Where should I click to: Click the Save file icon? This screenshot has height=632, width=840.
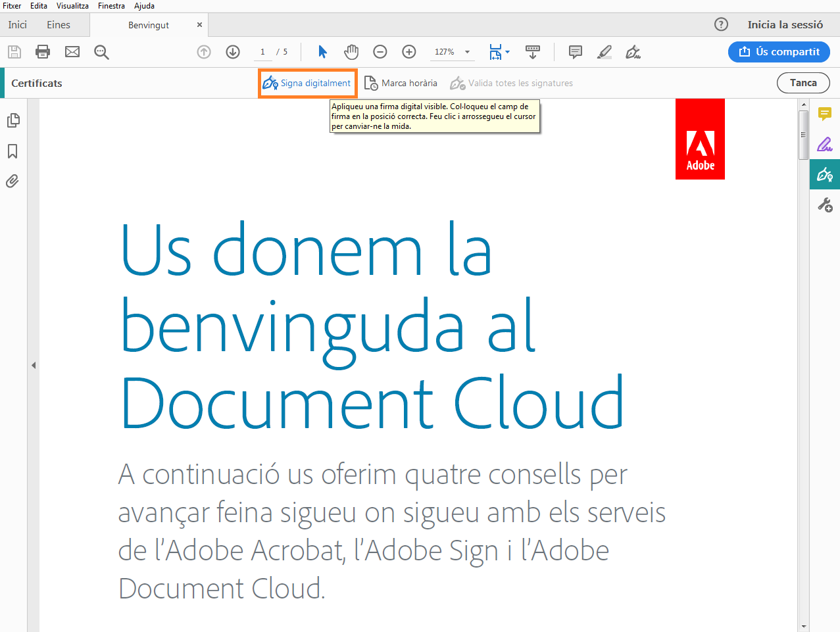click(x=14, y=52)
